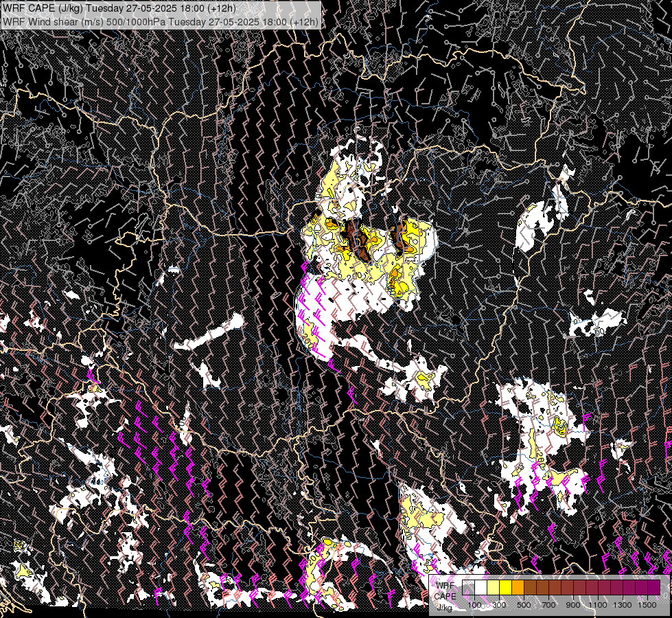Click the legend value "500"
Viewport: 672px width, 618px height.
(x=524, y=605)
